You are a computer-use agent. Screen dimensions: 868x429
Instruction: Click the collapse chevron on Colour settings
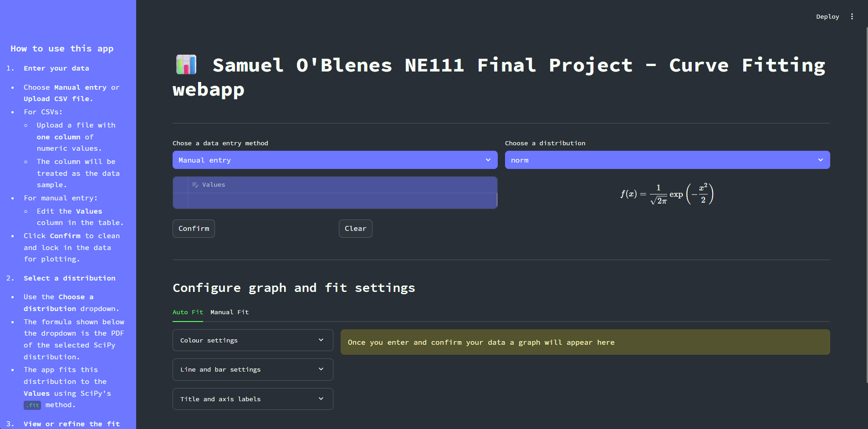[x=321, y=340]
